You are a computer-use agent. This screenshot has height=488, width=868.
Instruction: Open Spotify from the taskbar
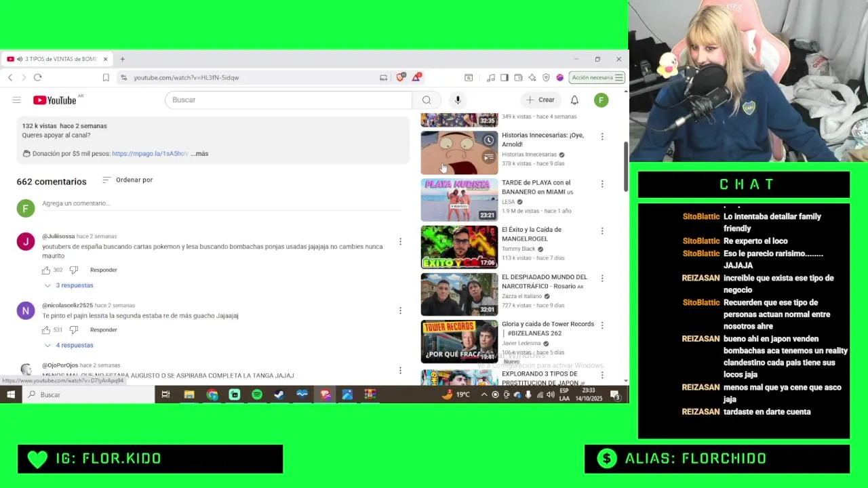click(257, 394)
